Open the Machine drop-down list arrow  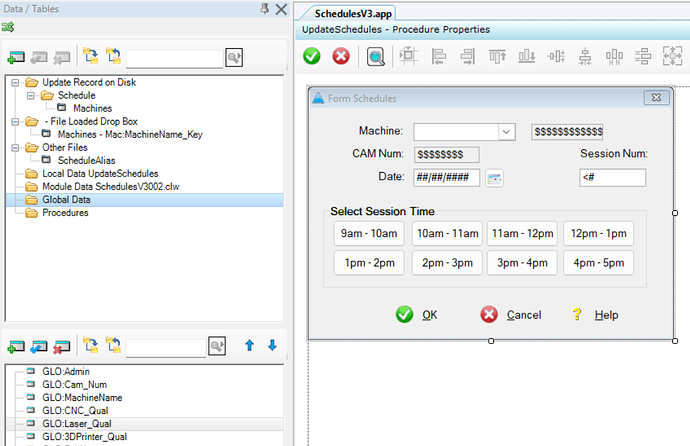506,132
